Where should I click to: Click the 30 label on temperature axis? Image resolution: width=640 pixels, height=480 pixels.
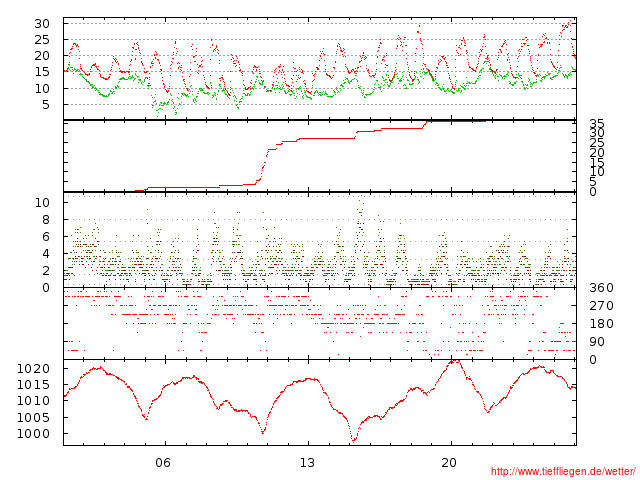click(x=42, y=24)
